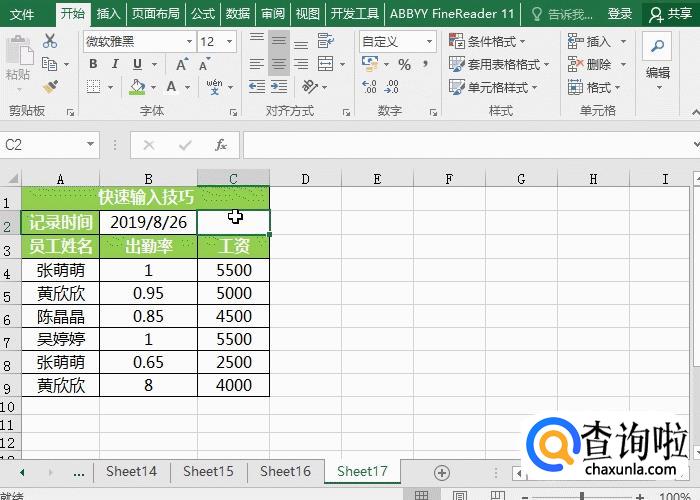Image resolution: width=700 pixels, height=500 pixels.
Task: Switch to Sheet14 tab
Action: click(x=132, y=471)
